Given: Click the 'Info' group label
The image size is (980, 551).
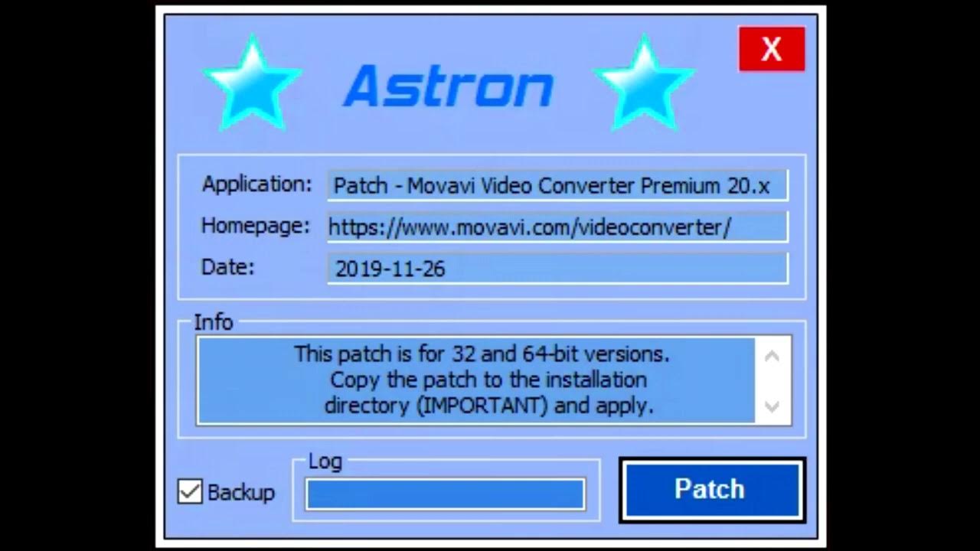Looking at the screenshot, I should (x=214, y=322).
